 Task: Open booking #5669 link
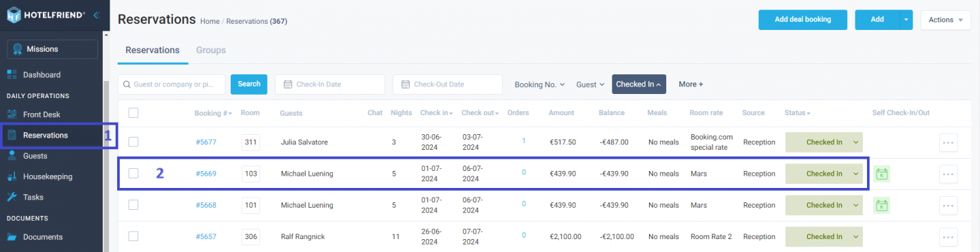pyautogui.click(x=206, y=174)
